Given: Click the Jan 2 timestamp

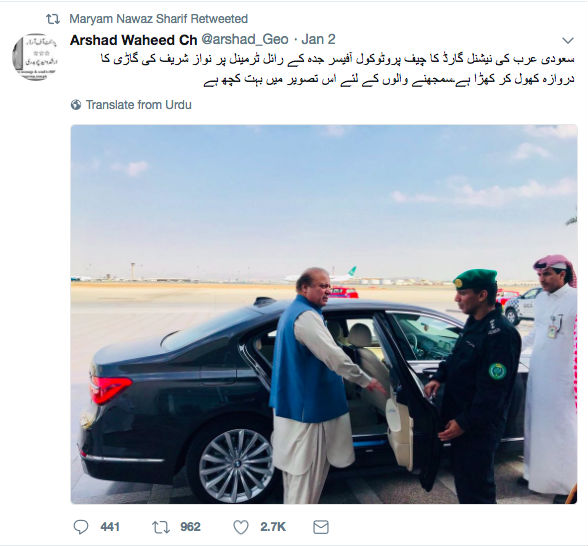Looking at the screenshot, I should click(x=318, y=39).
